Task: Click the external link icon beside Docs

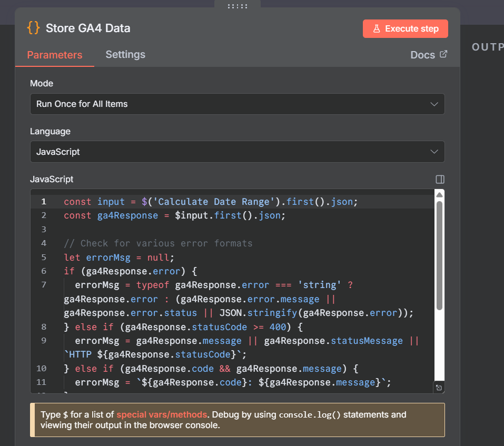Action: pyautogui.click(x=443, y=54)
